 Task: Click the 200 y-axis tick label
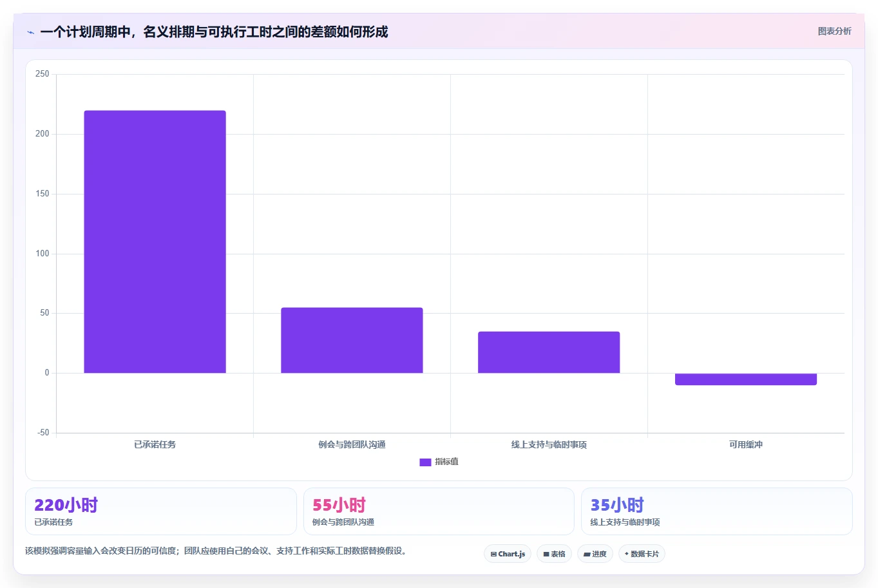pyautogui.click(x=43, y=134)
